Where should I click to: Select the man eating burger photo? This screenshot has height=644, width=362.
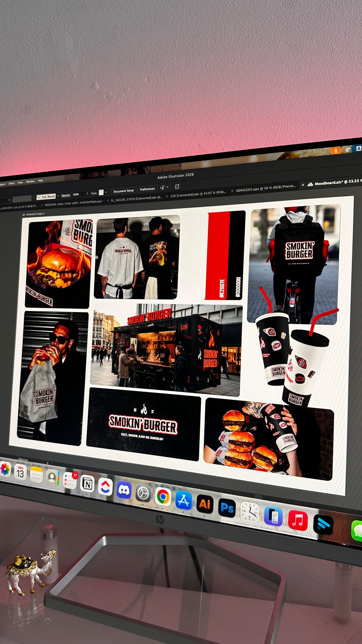(53, 378)
